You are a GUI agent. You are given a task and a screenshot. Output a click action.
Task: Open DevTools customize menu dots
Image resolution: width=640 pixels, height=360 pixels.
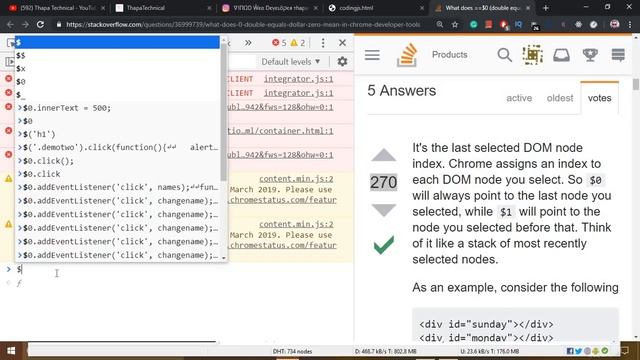coord(323,43)
